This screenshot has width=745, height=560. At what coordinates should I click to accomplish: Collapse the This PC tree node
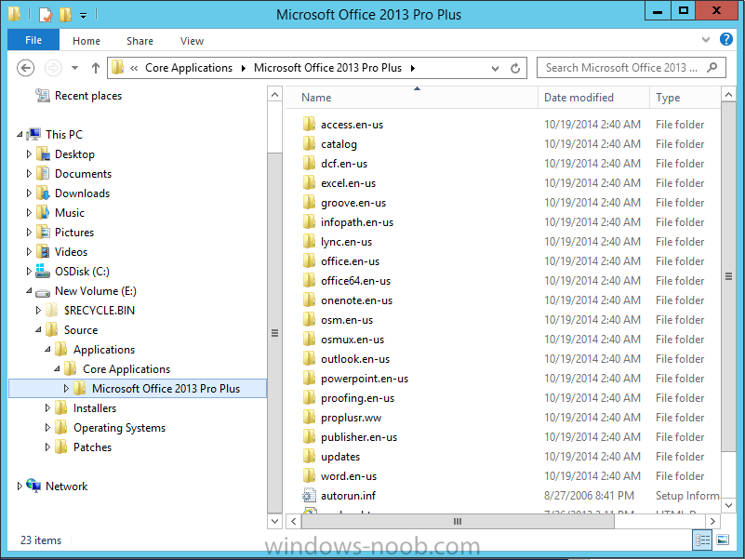coord(20,135)
